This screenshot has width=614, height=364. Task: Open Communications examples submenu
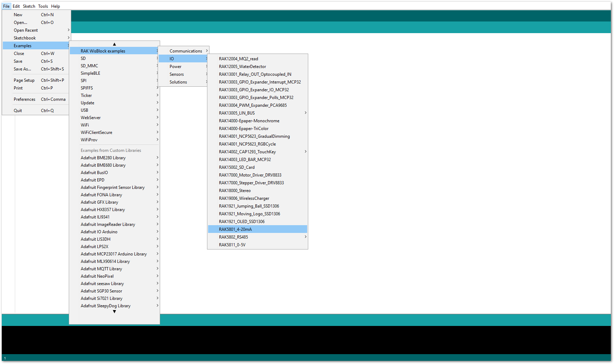point(183,51)
